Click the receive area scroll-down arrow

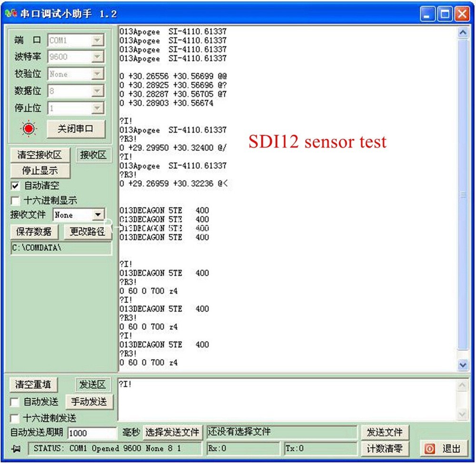462,365
